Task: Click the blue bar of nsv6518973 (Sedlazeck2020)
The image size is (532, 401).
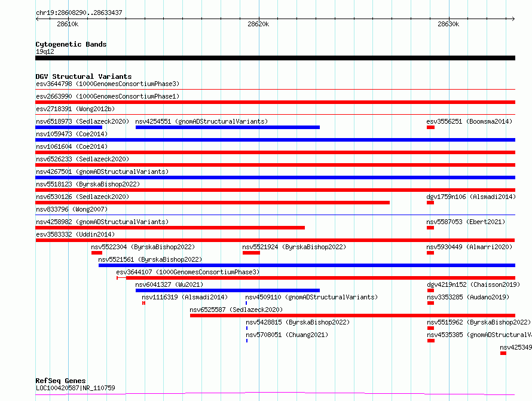Action: (69, 127)
